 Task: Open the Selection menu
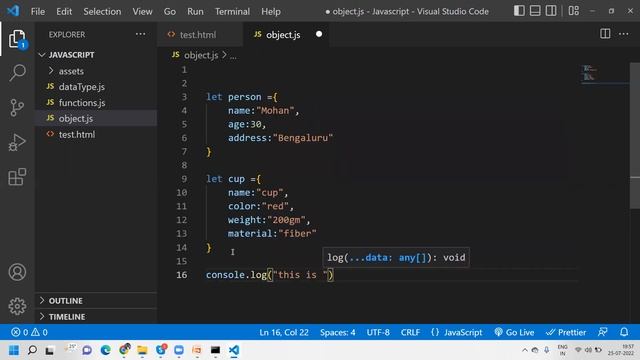click(x=102, y=11)
